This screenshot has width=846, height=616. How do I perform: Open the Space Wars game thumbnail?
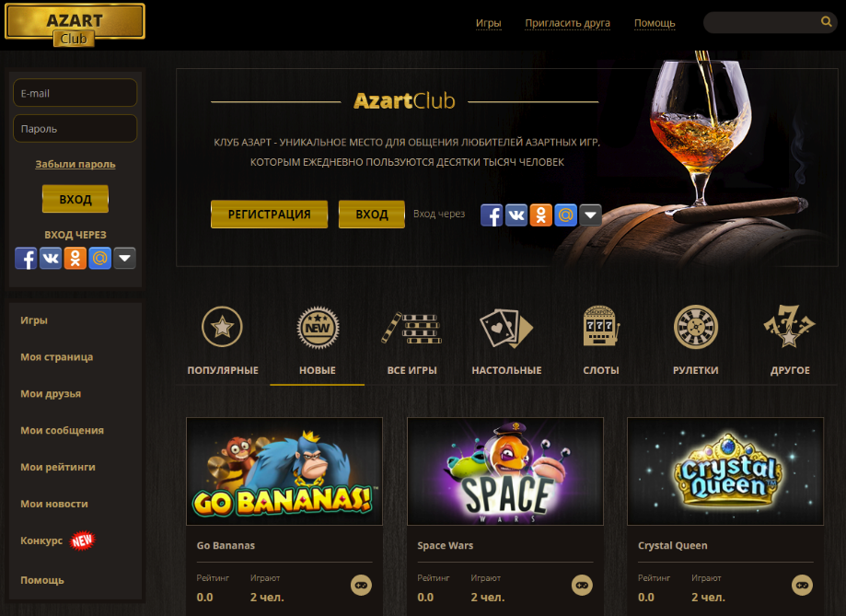[505, 471]
